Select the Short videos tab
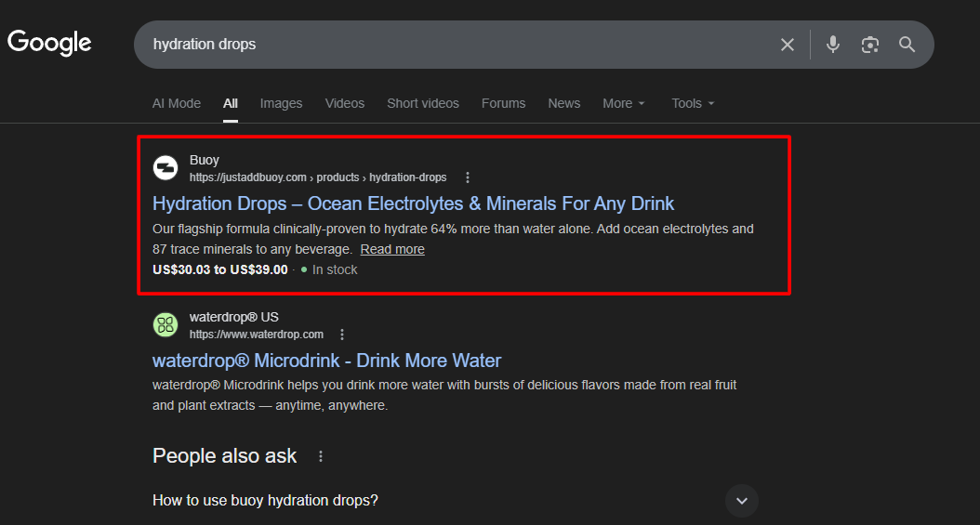 tap(423, 103)
